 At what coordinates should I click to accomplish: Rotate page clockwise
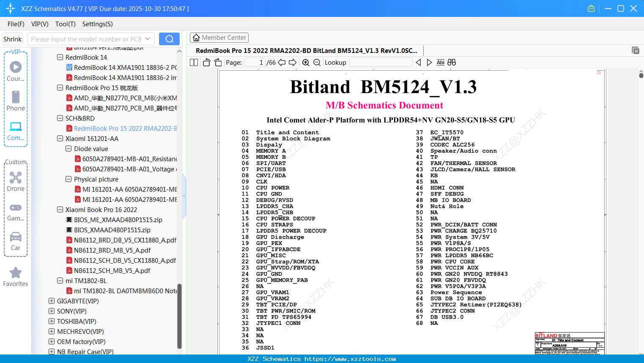tap(218, 63)
